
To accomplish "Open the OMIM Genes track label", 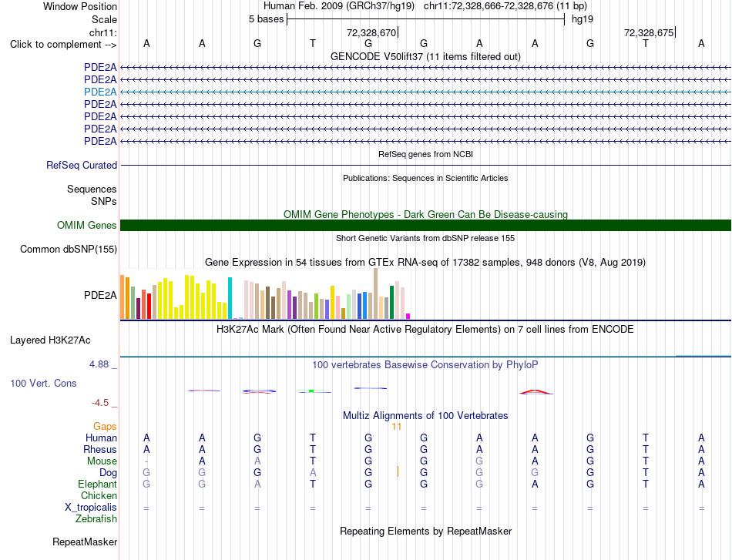I will (x=87, y=226).
